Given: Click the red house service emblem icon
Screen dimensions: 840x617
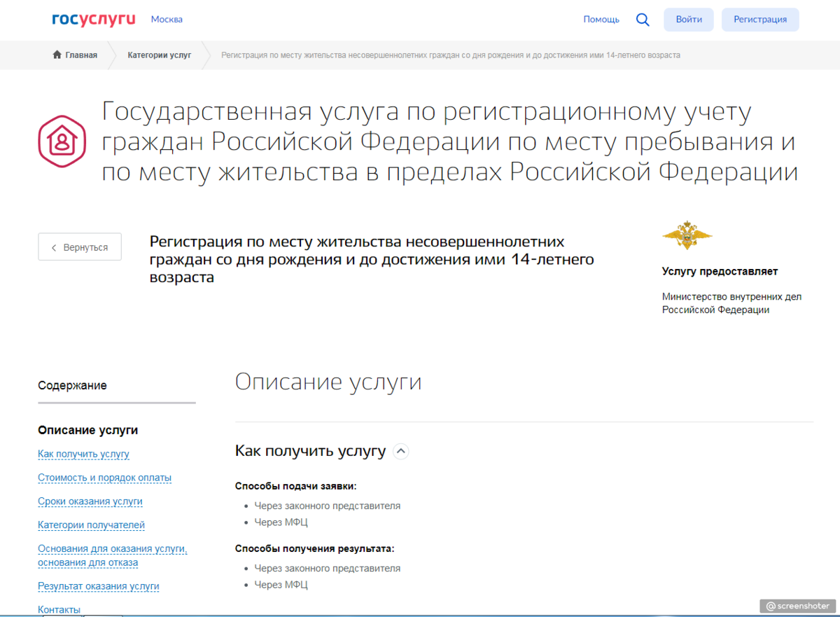Looking at the screenshot, I should click(x=62, y=141).
